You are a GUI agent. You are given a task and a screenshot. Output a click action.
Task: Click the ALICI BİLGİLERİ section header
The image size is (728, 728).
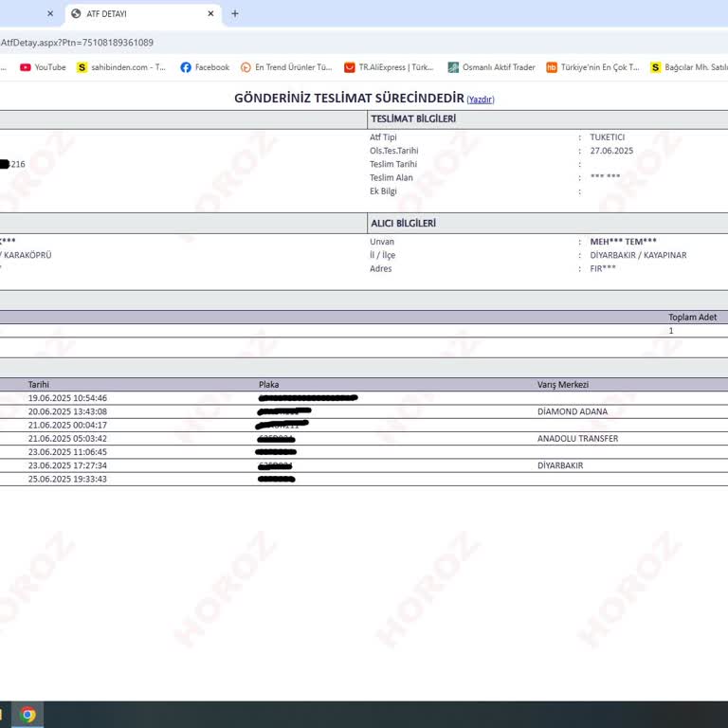[403, 223]
